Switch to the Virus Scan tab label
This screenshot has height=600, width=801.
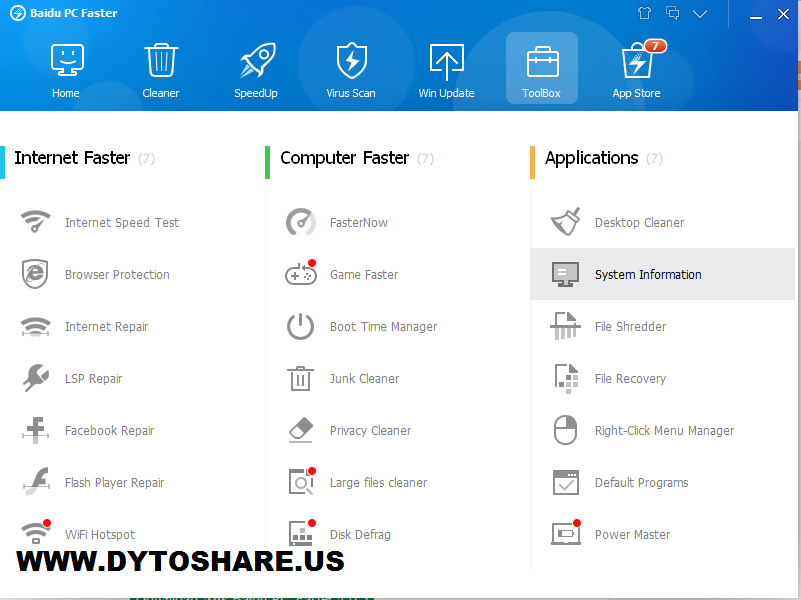(x=351, y=93)
